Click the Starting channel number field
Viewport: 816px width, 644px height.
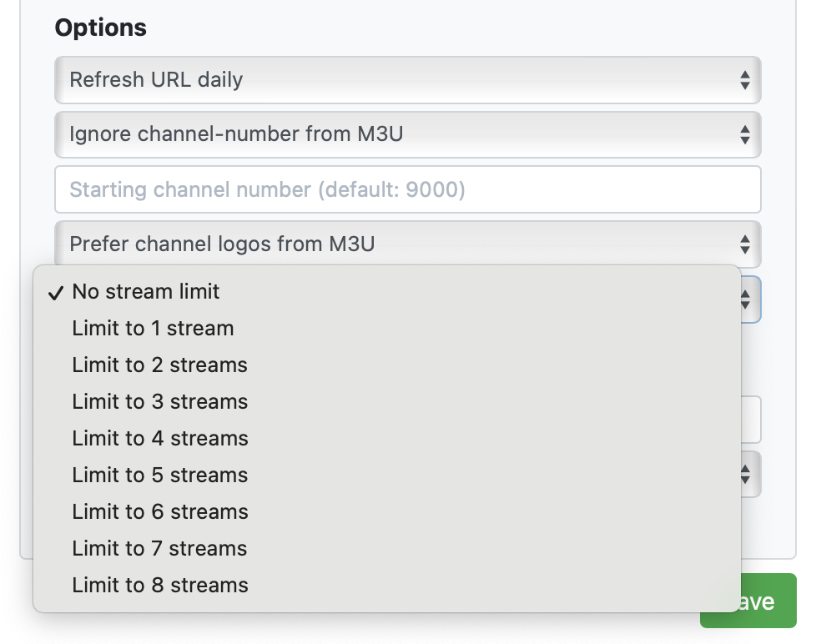407,189
